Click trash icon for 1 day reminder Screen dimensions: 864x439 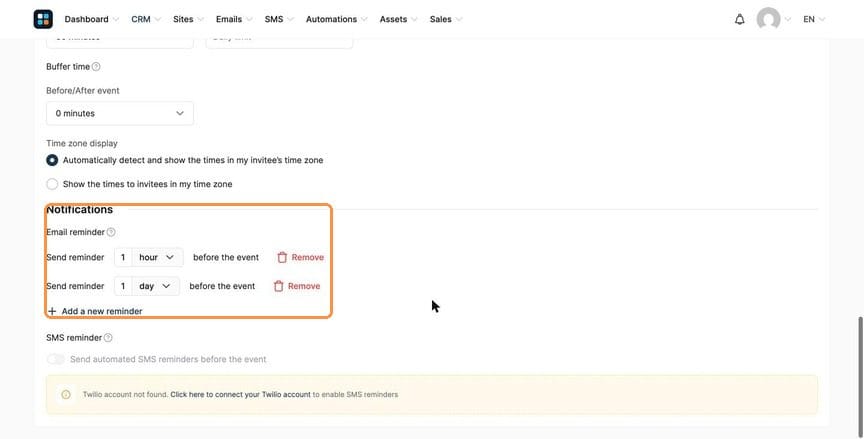tap(278, 286)
